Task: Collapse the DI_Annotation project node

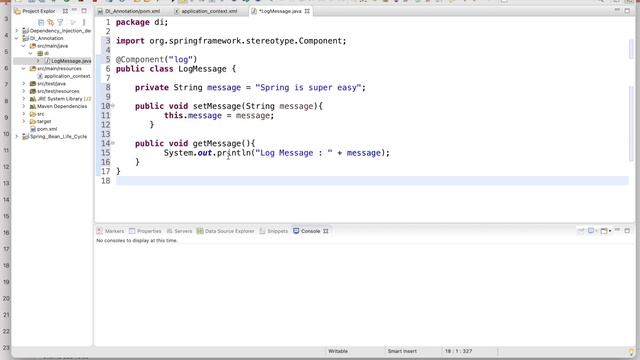Action: pyautogui.click(x=17, y=38)
